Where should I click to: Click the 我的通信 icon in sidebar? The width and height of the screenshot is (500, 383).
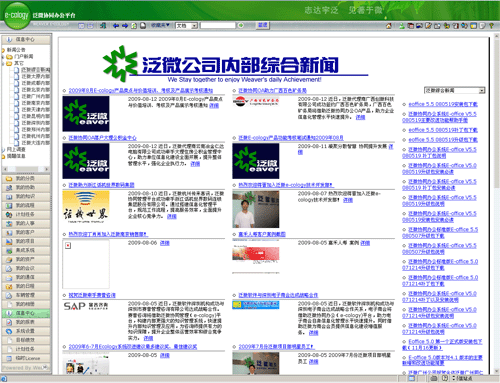tap(9, 277)
